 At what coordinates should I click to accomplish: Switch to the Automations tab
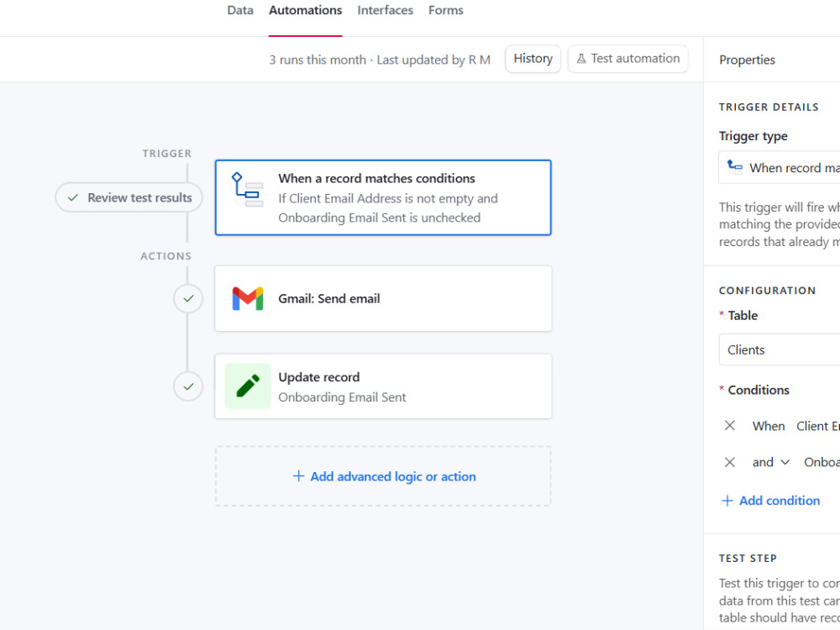pyautogui.click(x=306, y=10)
